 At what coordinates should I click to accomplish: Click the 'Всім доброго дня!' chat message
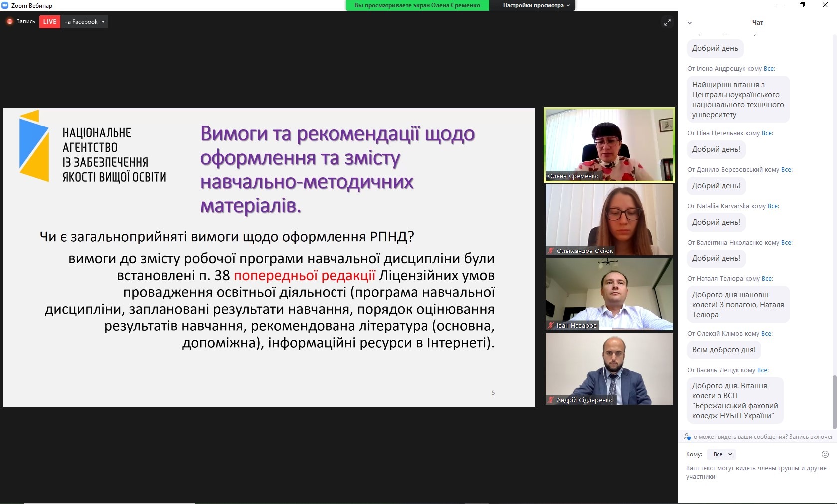pyautogui.click(x=724, y=350)
